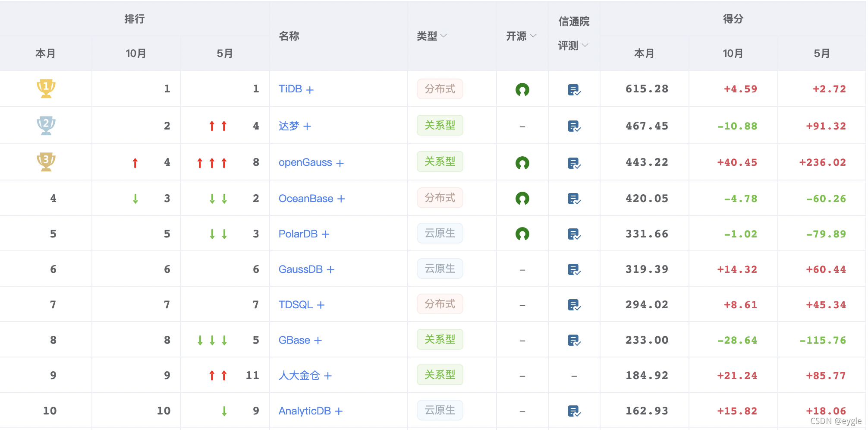
Task: Click the 排行 column group header
Action: point(134,19)
